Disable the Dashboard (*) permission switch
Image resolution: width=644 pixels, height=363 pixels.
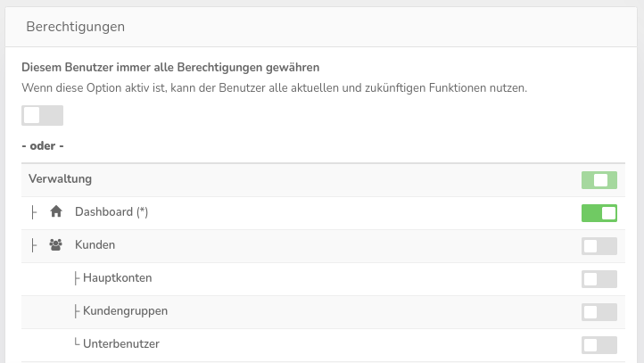tap(599, 213)
